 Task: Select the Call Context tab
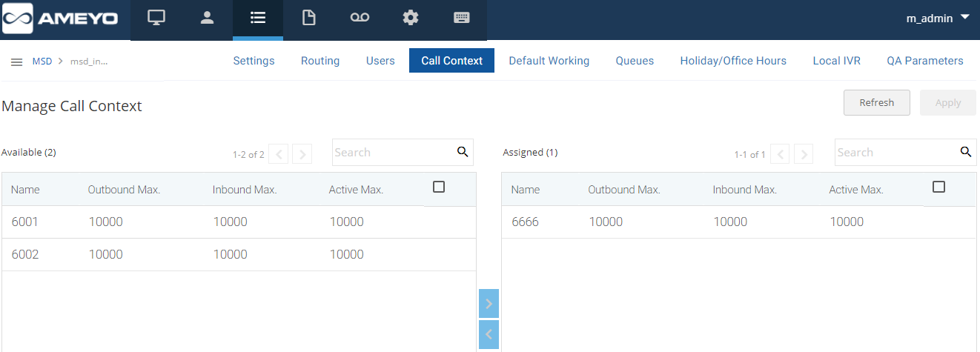tap(451, 61)
